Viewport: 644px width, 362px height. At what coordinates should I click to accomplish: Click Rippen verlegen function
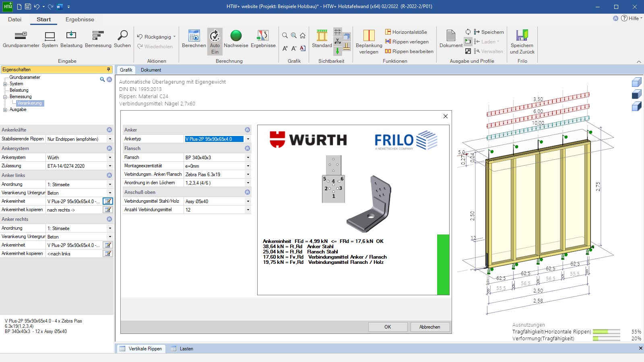[x=407, y=42]
